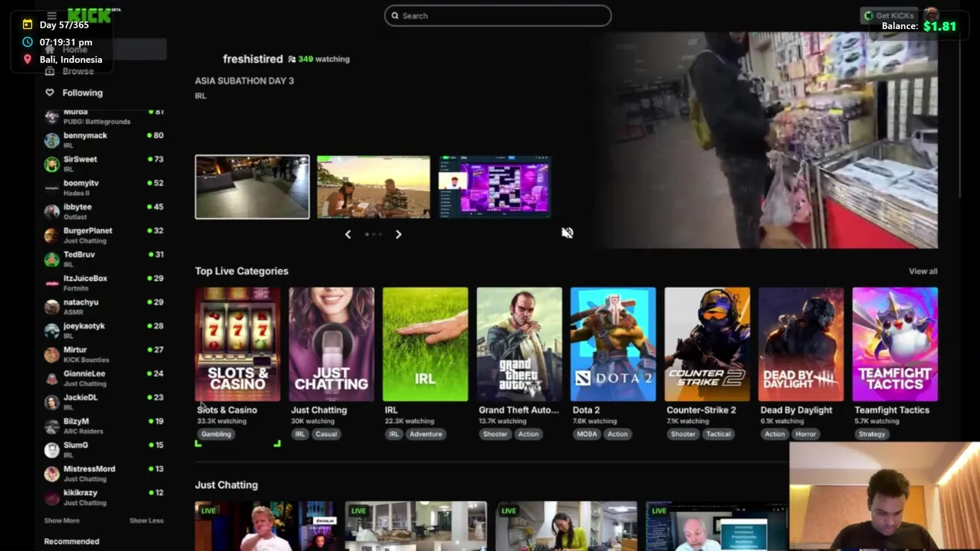Open the hamburger sidebar menu
Image resolution: width=980 pixels, height=551 pixels.
51,15
